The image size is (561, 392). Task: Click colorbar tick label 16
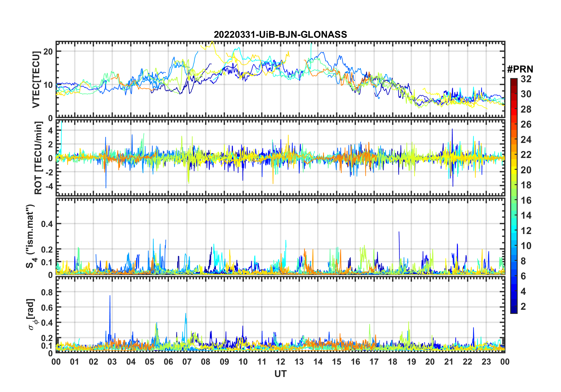(526, 200)
